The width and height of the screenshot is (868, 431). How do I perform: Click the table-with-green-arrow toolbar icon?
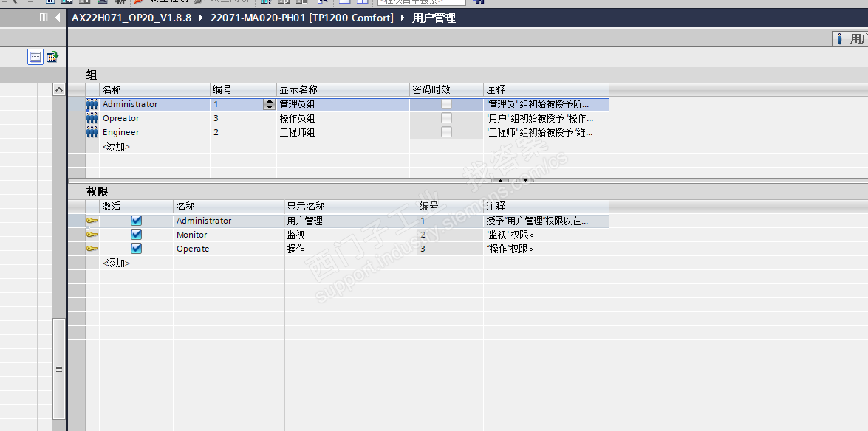point(52,56)
